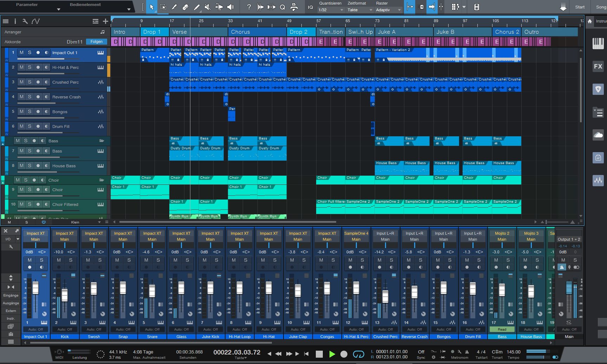Image resolution: width=607 pixels, height=364 pixels.
Task: Solo the Hi-Hat & Perc track
Action: coord(30,67)
